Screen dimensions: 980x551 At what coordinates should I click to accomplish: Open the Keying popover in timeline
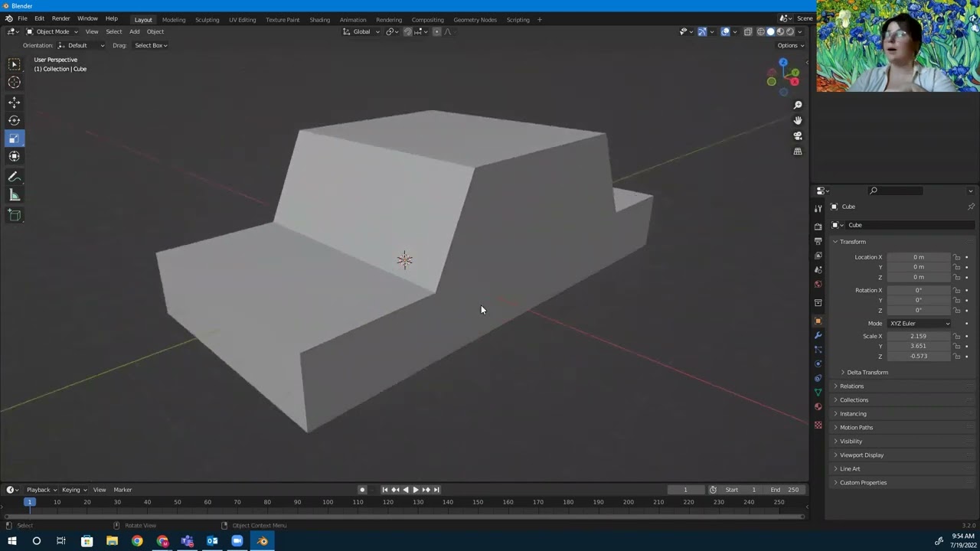73,490
